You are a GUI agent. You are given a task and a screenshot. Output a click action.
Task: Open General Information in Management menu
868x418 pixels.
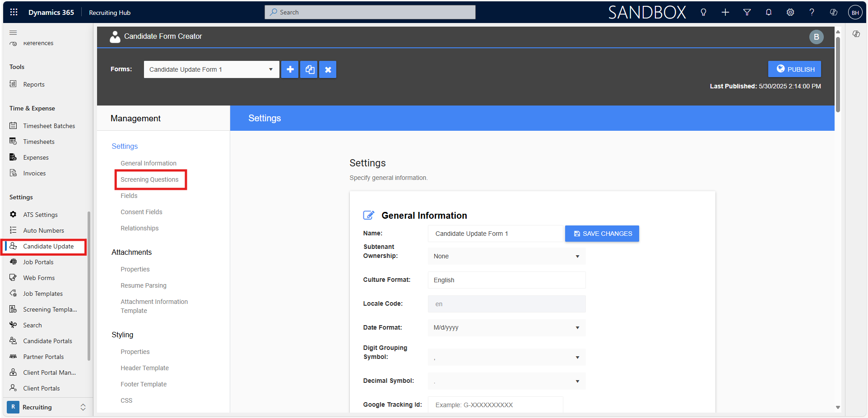(x=149, y=163)
